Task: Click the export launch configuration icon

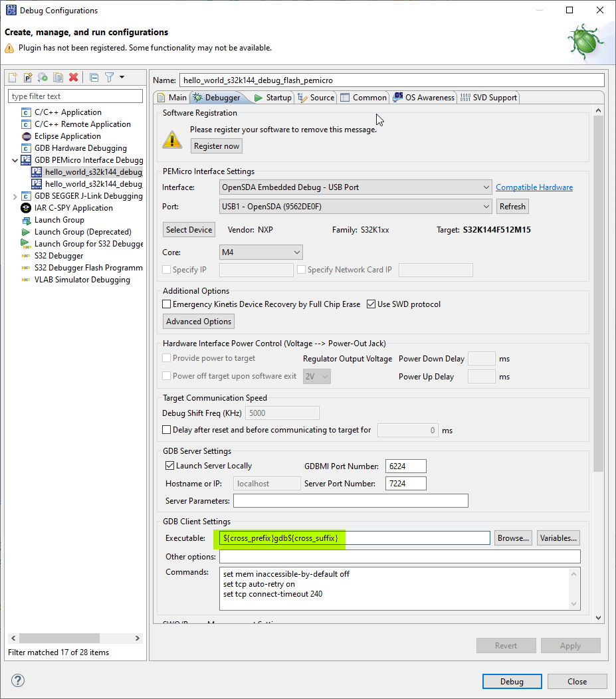Action: pos(43,77)
